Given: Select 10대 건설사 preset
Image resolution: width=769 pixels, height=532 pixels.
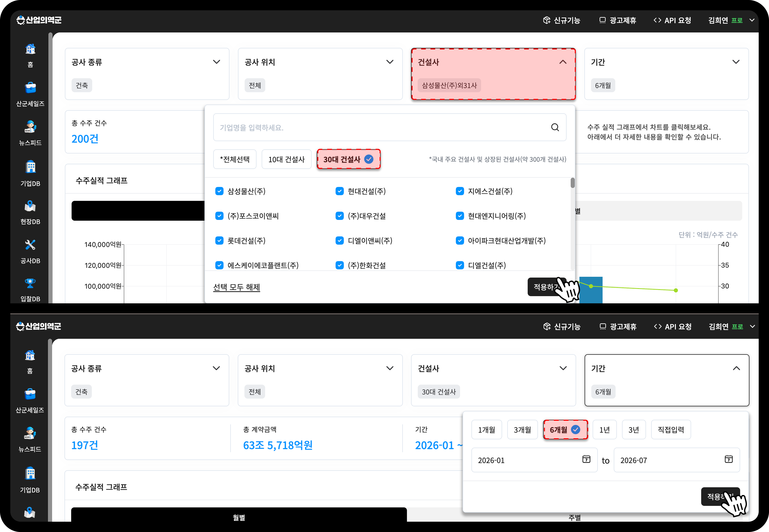Looking at the screenshot, I should coord(287,159).
